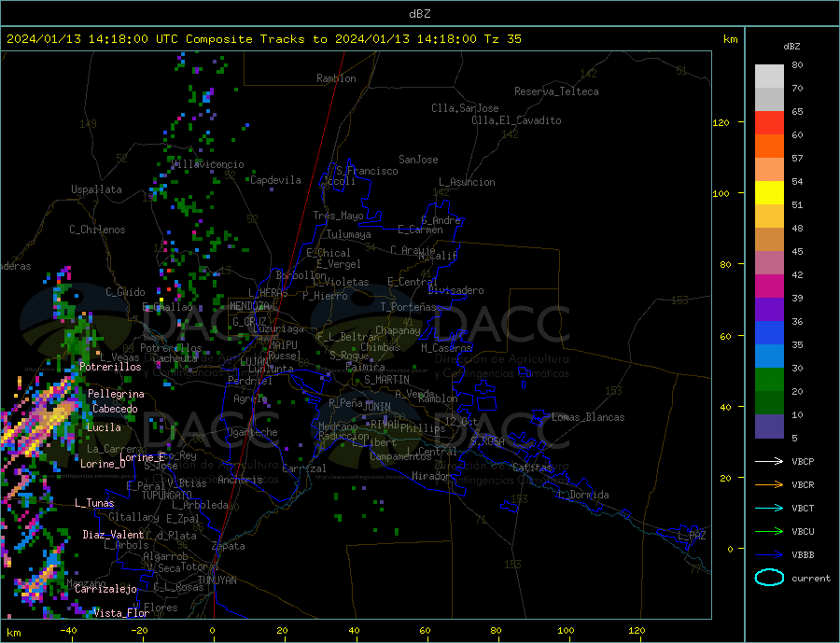840x643 pixels.
Task: Select the magenta 39 dBZ color swatch
Action: click(x=769, y=287)
